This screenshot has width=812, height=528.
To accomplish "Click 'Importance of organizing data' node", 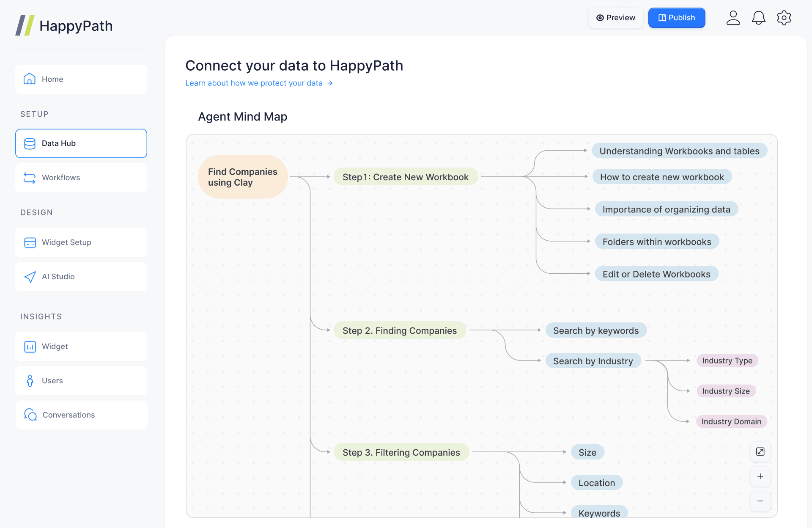I will (x=667, y=209).
